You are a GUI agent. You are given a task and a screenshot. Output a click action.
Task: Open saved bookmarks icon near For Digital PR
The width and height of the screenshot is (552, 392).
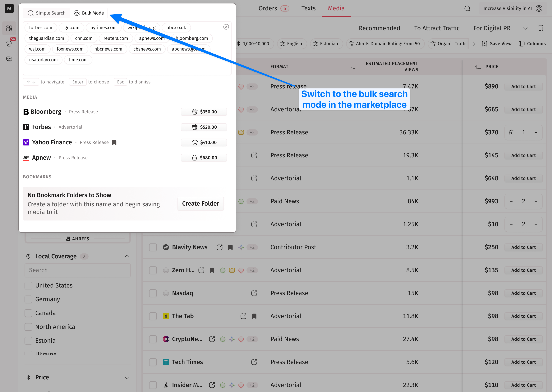point(540,28)
